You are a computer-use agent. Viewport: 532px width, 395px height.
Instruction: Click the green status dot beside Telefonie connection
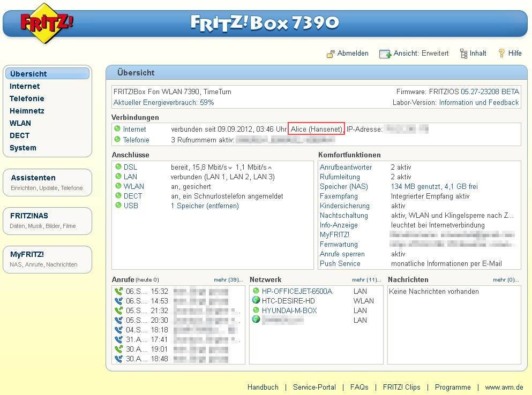pos(117,139)
